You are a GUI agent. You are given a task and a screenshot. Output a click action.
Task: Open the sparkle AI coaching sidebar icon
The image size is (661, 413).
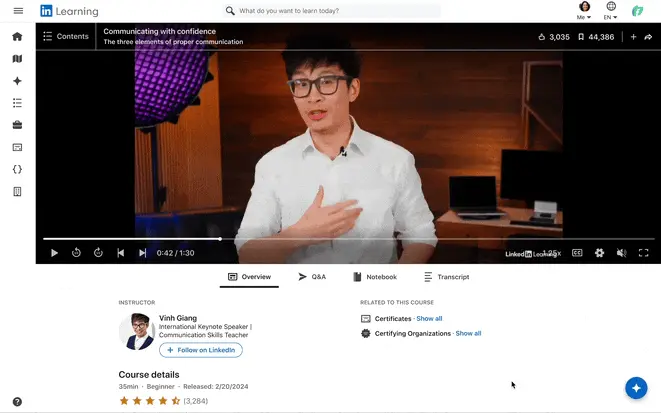(x=17, y=81)
